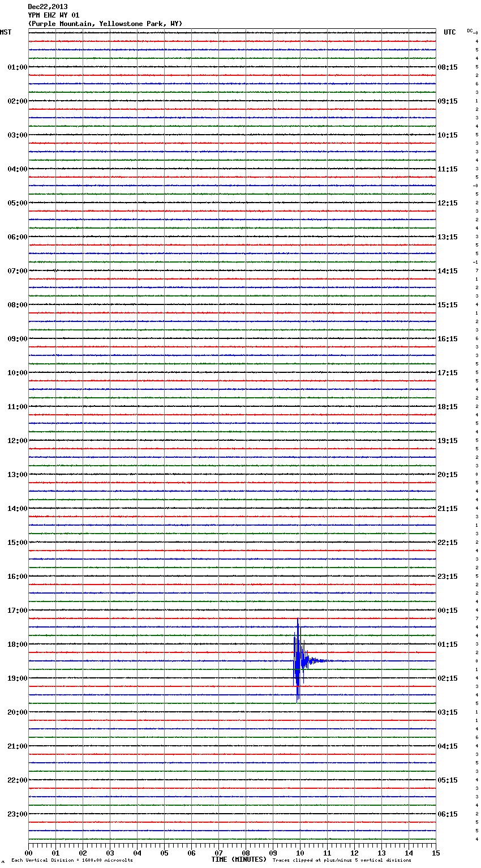Click the MST column header
The height and width of the screenshot is (868, 481).
point(6,32)
